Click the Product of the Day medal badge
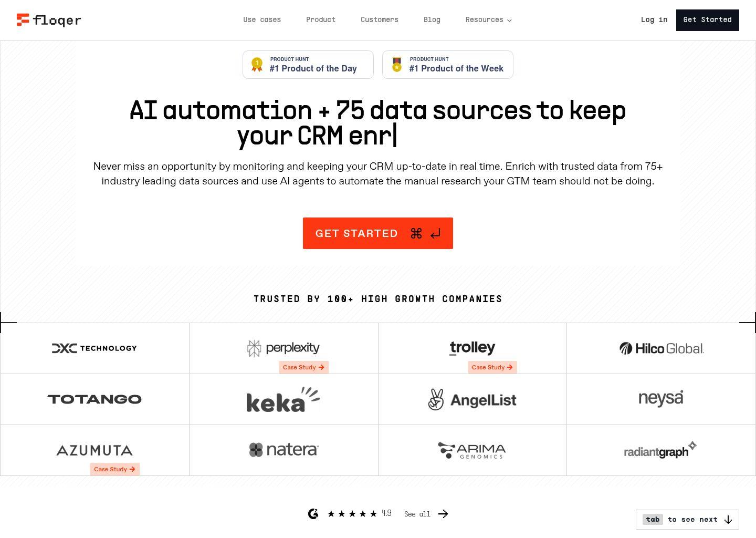This screenshot has height=538, width=756. pyautogui.click(x=257, y=65)
